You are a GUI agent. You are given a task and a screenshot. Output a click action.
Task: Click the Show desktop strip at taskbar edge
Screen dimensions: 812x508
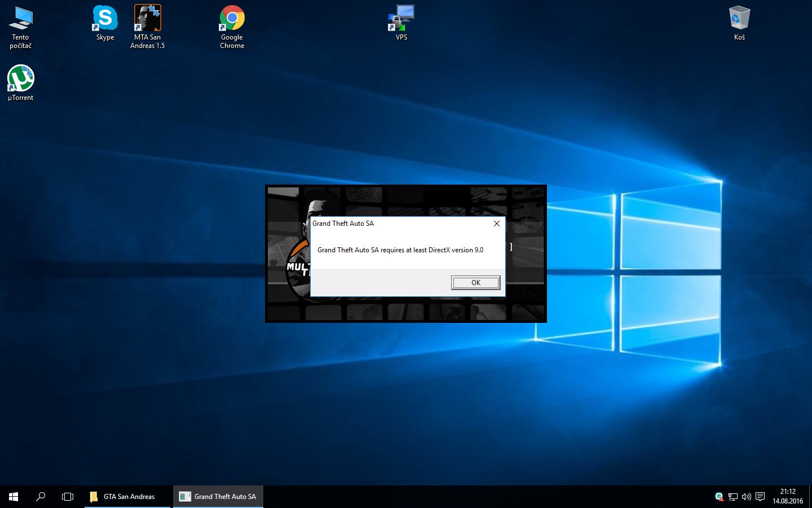coord(810,497)
